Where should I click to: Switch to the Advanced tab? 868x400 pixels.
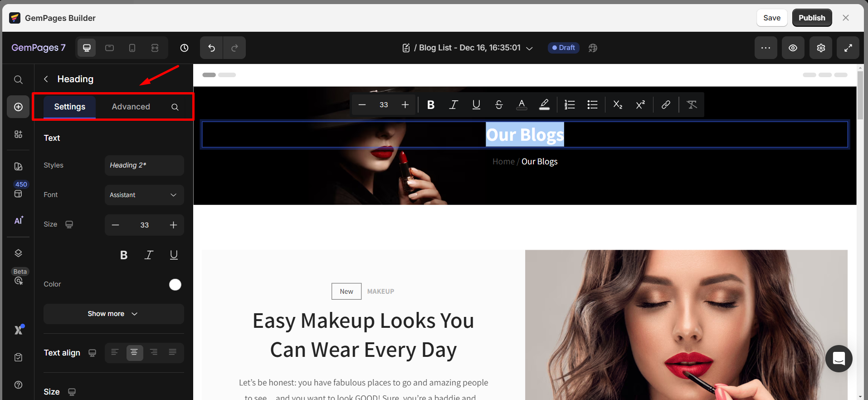[x=131, y=107]
